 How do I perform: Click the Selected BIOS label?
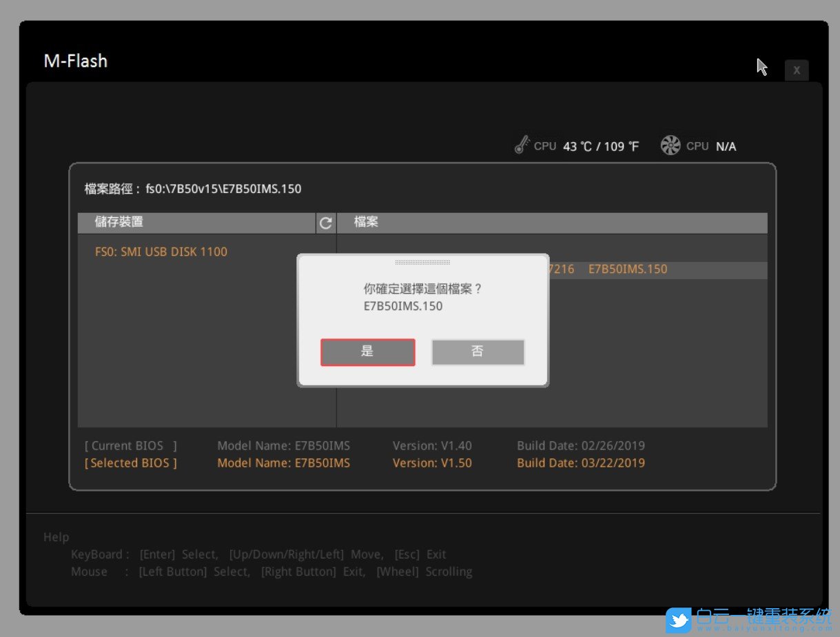130,463
